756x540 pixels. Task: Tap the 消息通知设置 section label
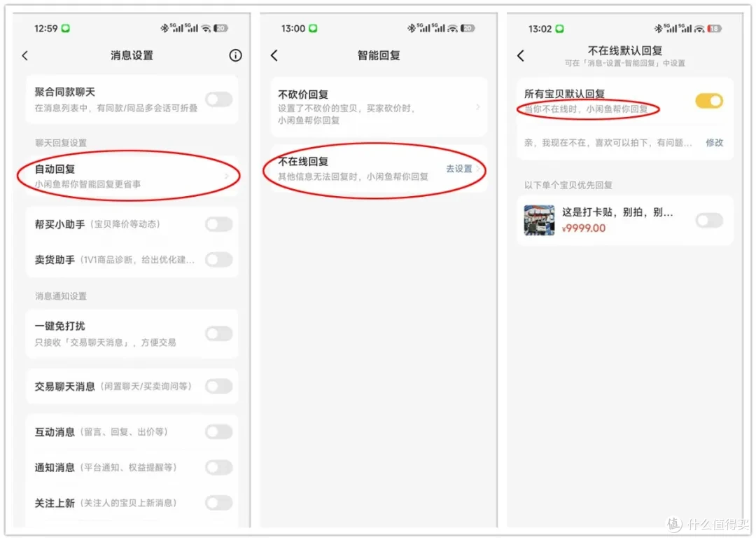[61, 296]
